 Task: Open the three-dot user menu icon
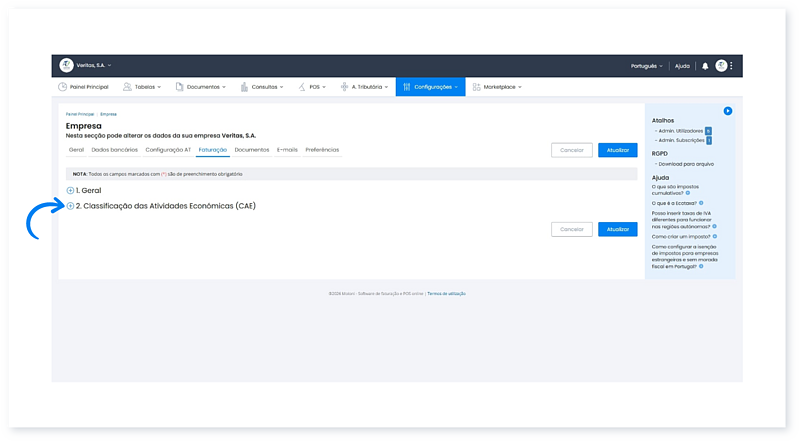(x=732, y=66)
